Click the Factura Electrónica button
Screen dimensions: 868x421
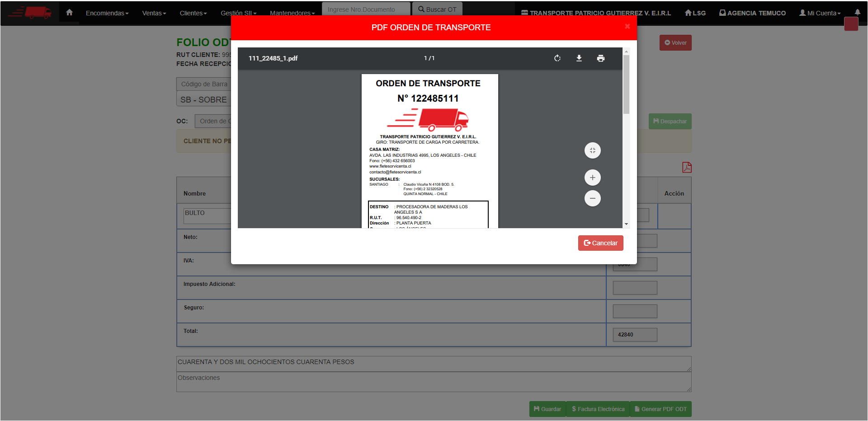pyautogui.click(x=598, y=409)
